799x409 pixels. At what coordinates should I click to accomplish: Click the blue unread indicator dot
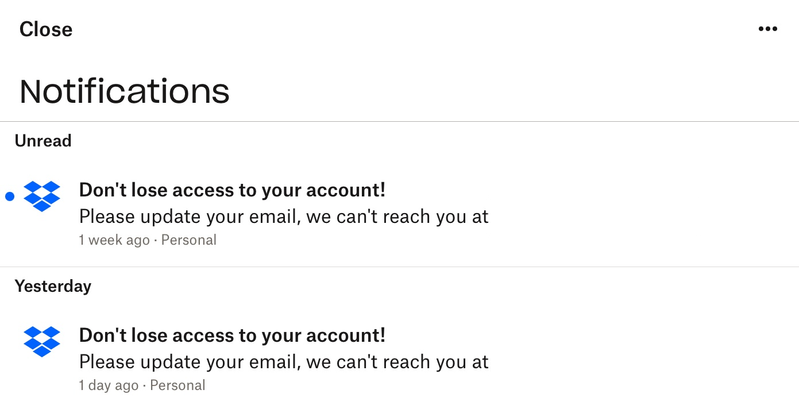tap(10, 197)
